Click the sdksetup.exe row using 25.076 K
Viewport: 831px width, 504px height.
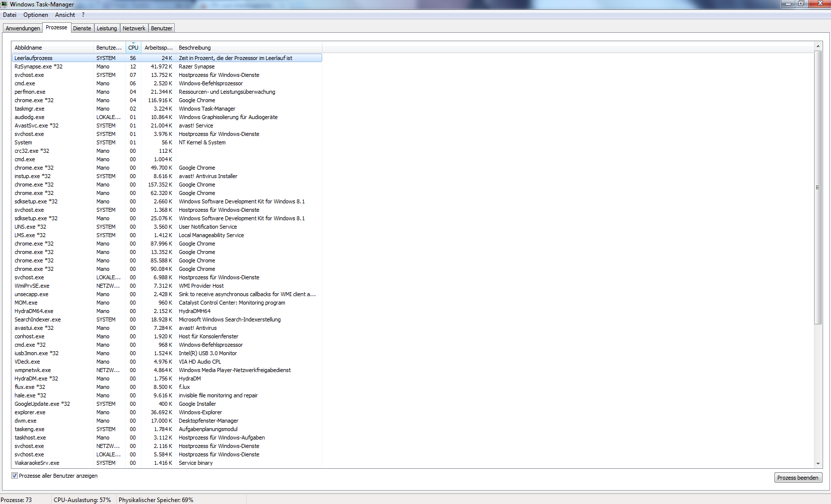click(x=167, y=218)
